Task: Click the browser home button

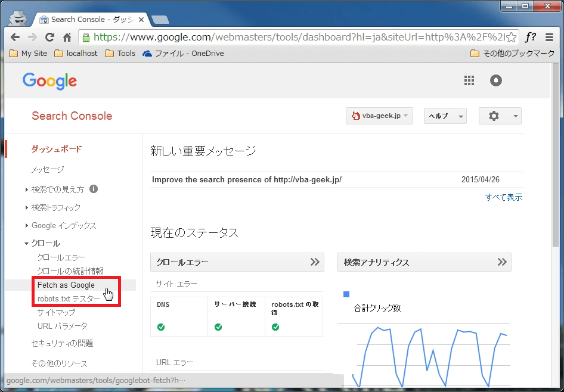Action: pos(67,36)
